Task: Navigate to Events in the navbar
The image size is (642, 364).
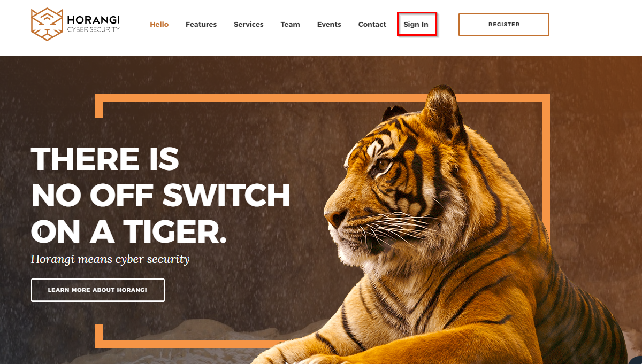Action: [x=329, y=24]
